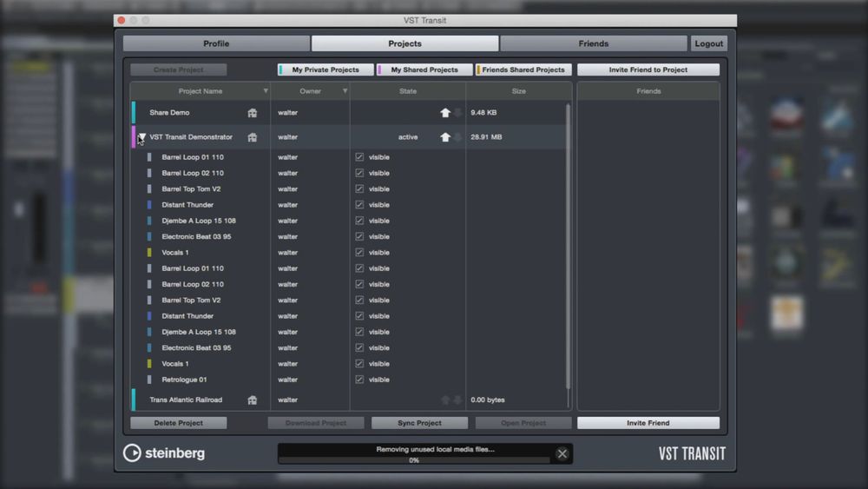This screenshot has height=489, width=868.
Task: Switch to the Friends tab
Action: click(x=594, y=43)
